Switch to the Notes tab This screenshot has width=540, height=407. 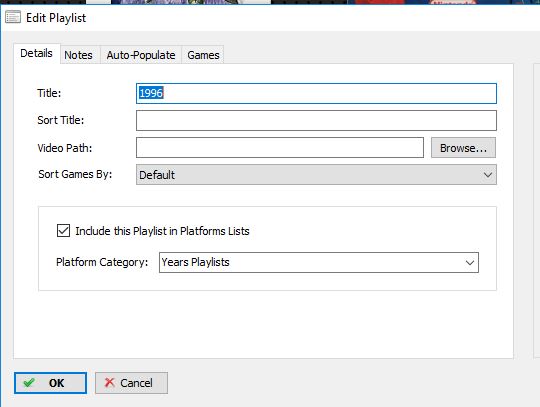(79, 55)
